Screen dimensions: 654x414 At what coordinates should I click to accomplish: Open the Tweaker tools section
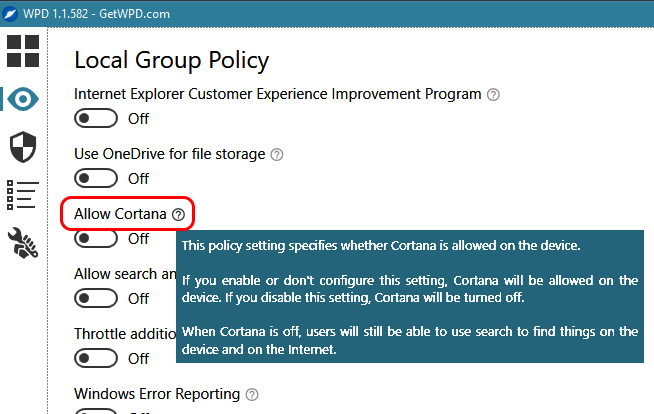point(22,242)
